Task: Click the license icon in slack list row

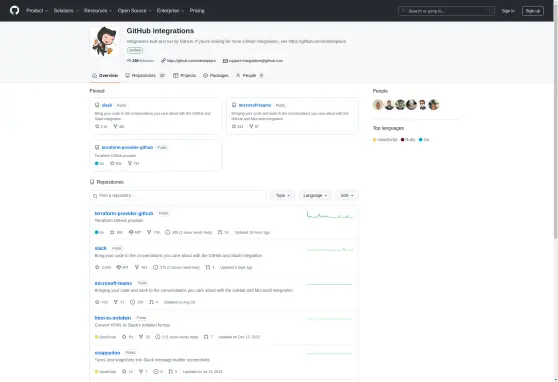Action: coord(119,267)
